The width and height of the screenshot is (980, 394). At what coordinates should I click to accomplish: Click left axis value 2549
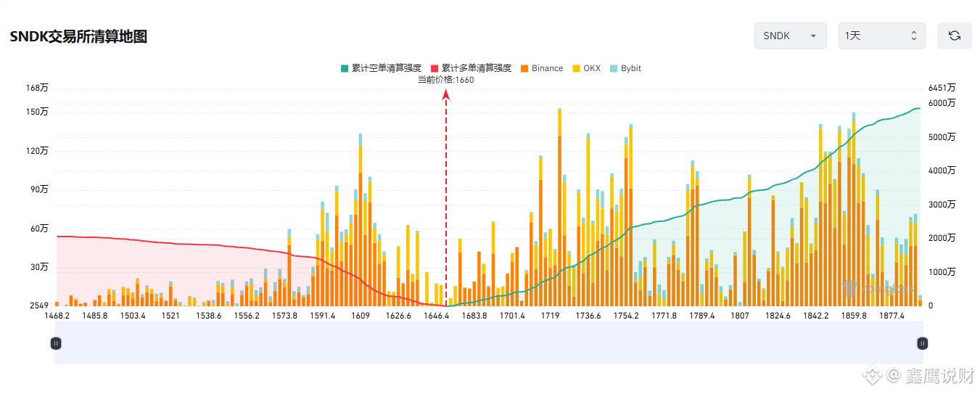39,305
